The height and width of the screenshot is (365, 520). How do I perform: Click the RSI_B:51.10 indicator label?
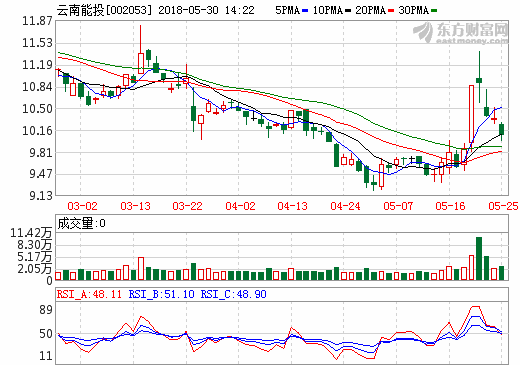point(161,294)
